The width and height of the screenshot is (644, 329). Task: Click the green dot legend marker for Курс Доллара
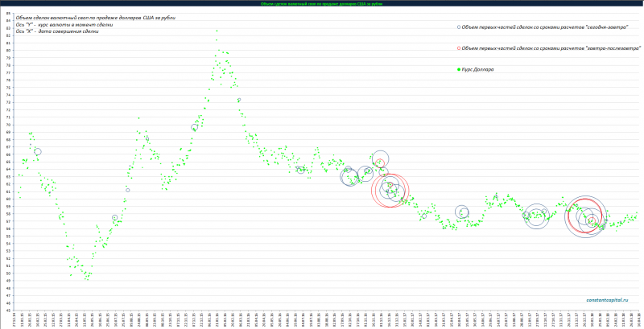458,70
